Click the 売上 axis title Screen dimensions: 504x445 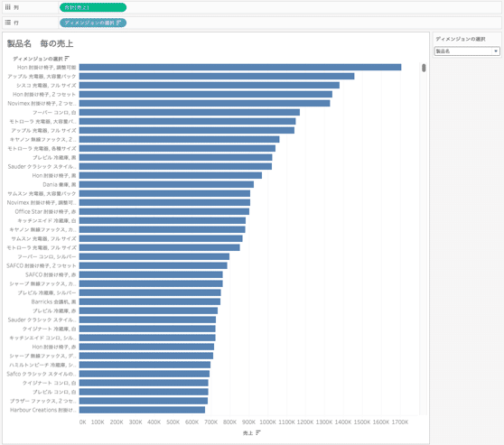(247, 432)
